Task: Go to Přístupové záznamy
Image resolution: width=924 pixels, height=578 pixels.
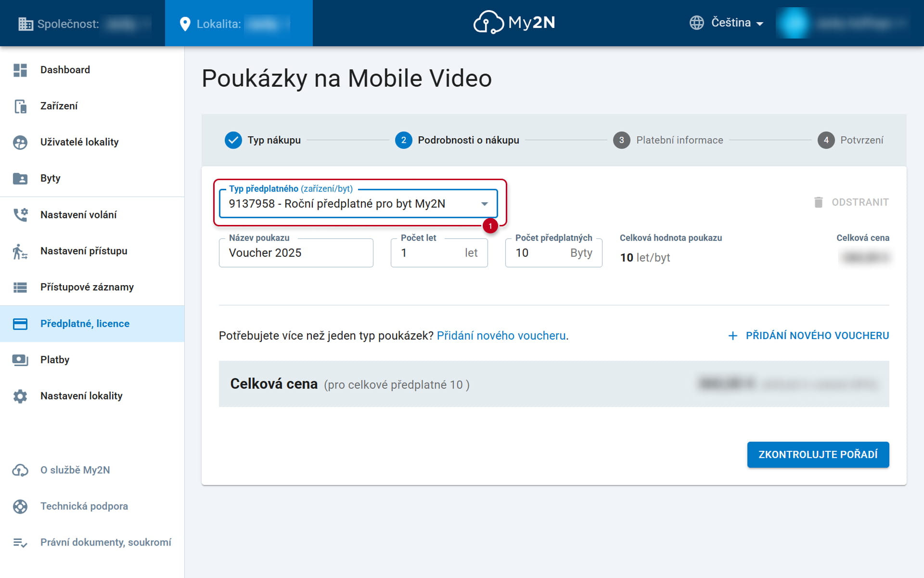Action: click(x=92, y=287)
